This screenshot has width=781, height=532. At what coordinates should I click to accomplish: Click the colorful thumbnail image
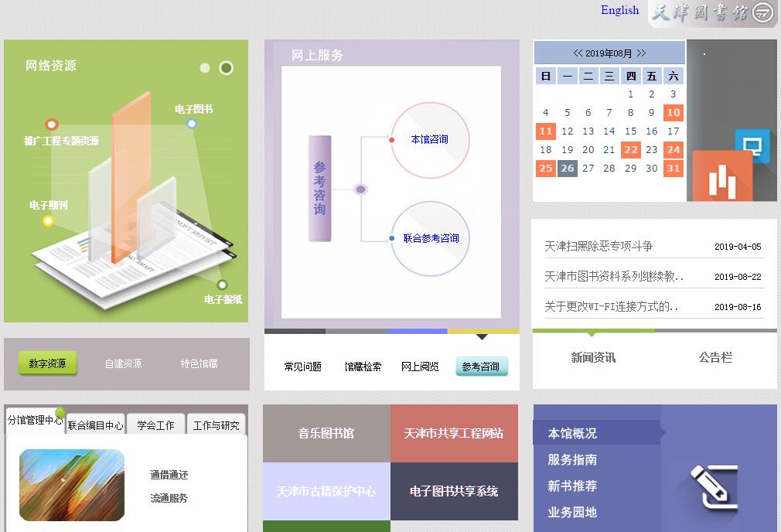tap(72, 485)
